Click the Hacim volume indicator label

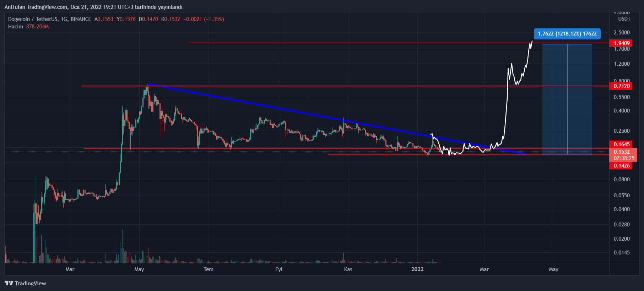tap(16, 27)
